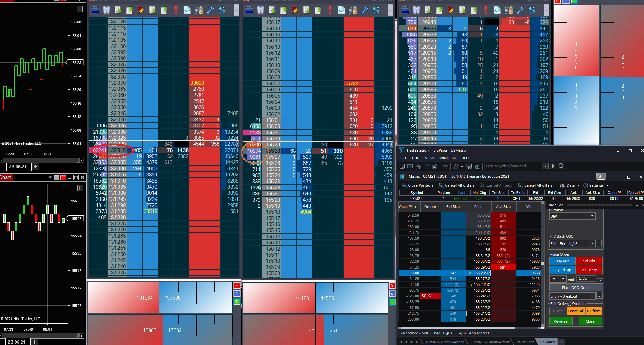Click the blue R button beside the 191364 volume panel
Viewport: 644px width, 345px height.
237,294
